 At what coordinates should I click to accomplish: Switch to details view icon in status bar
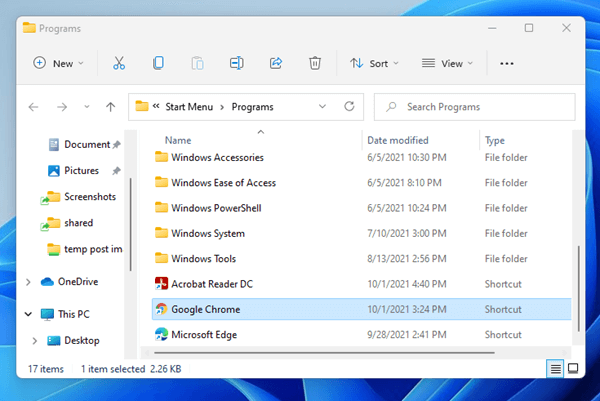coord(555,369)
